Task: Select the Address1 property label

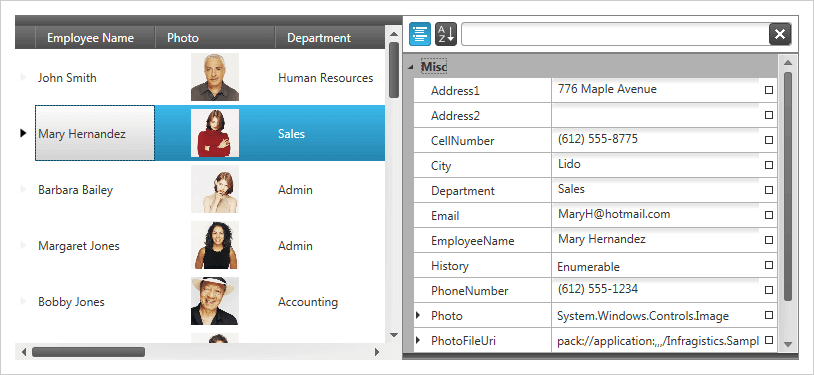Action: coord(455,91)
